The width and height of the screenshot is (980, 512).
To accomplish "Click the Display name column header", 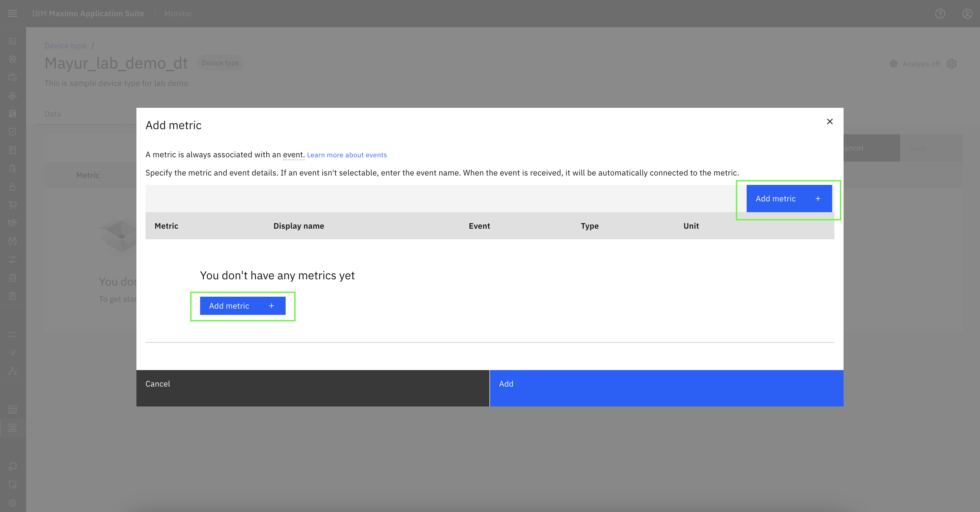I will click(x=299, y=226).
